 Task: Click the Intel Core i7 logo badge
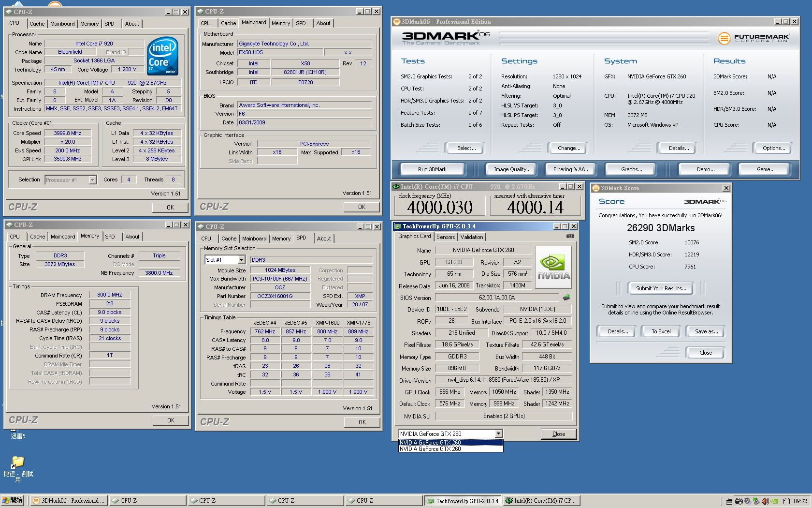click(x=162, y=56)
